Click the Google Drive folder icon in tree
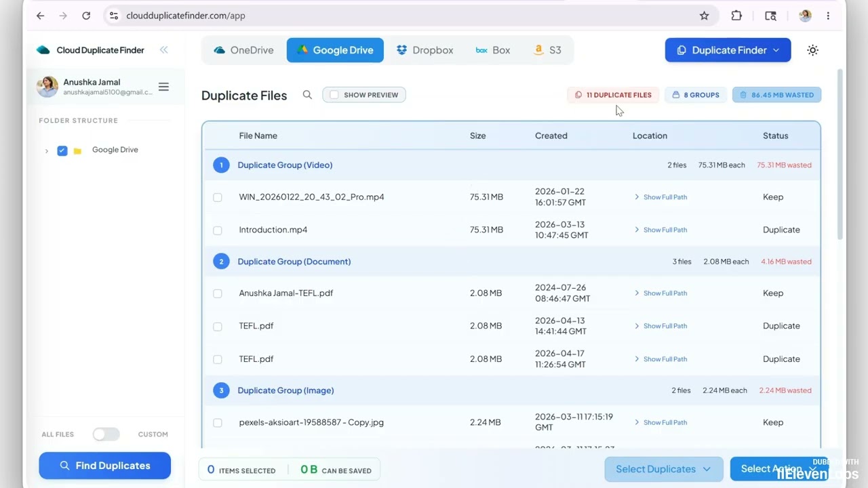Screen dimensions: 868x488 pyautogui.click(x=77, y=150)
